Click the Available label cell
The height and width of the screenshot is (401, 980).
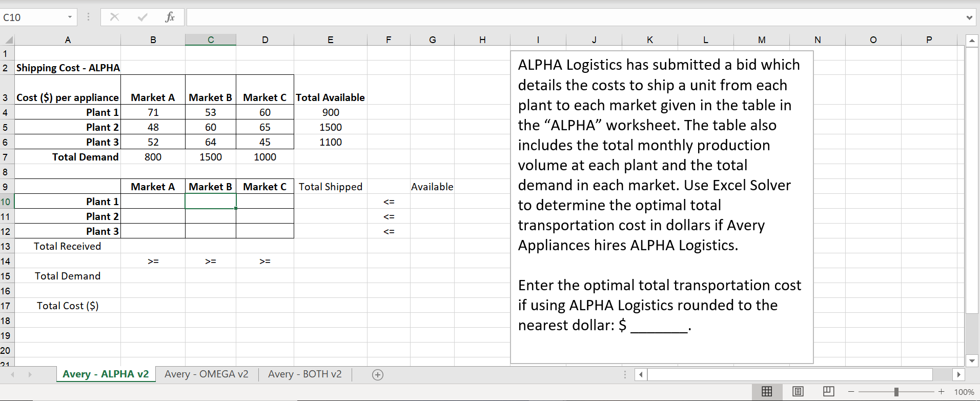432,187
